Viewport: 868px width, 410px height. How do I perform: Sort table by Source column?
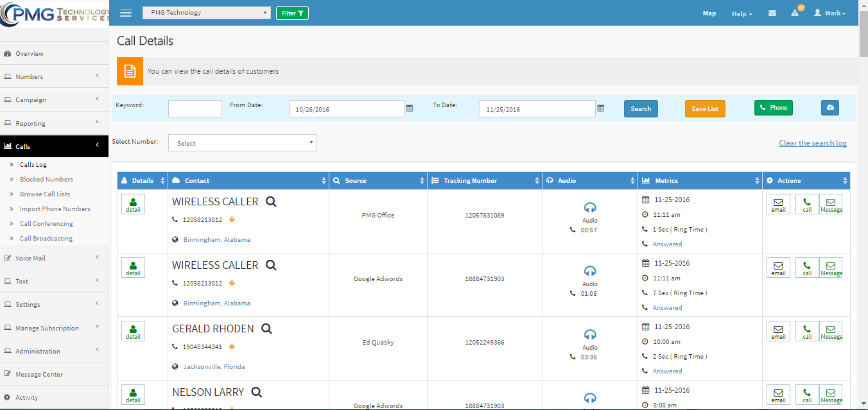[x=378, y=181]
